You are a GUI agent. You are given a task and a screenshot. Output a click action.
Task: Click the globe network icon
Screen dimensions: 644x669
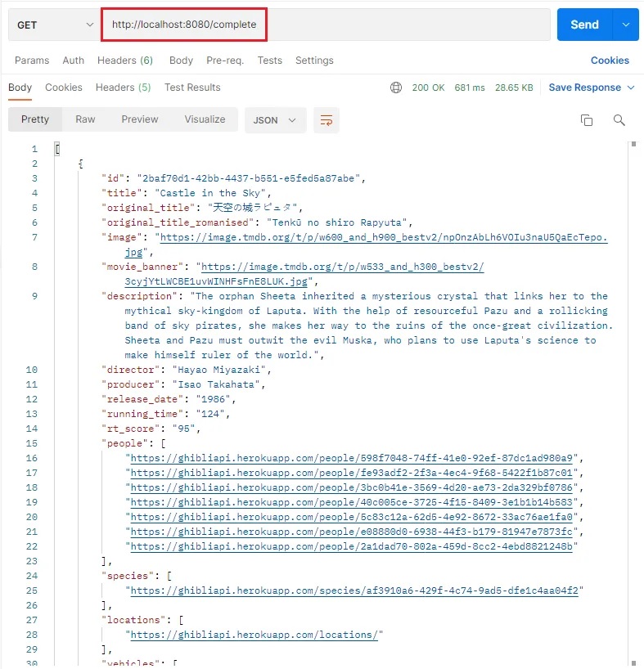click(396, 88)
